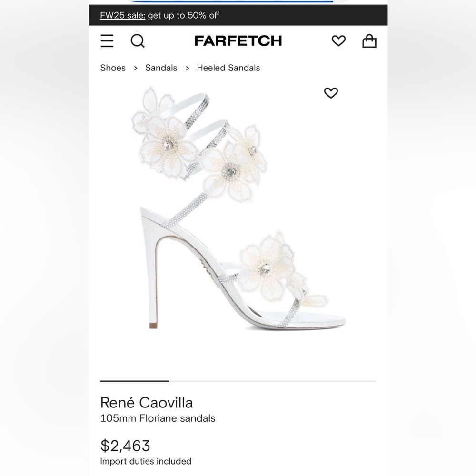This screenshot has width=476, height=476.
Task: Click the 105mm Floriane sandals title
Action: coord(158,418)
